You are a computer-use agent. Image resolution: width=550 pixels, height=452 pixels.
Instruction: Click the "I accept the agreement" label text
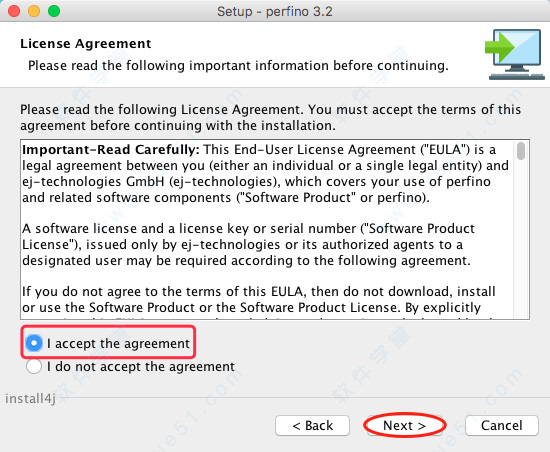[x=118, y=344]
